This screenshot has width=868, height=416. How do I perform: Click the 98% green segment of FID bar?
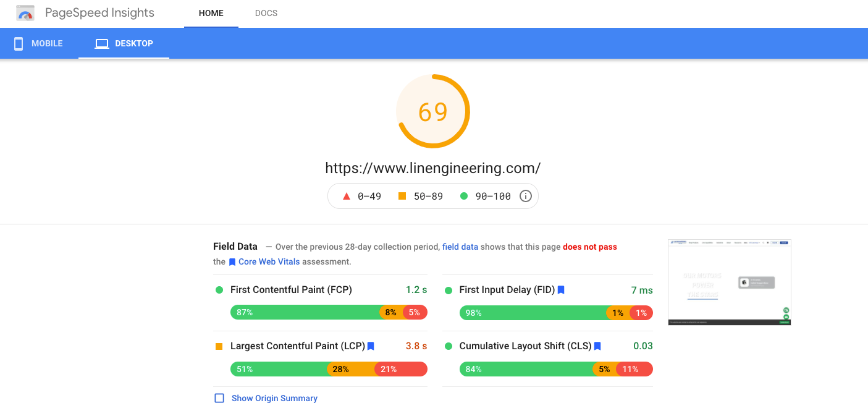click(533, 313)
